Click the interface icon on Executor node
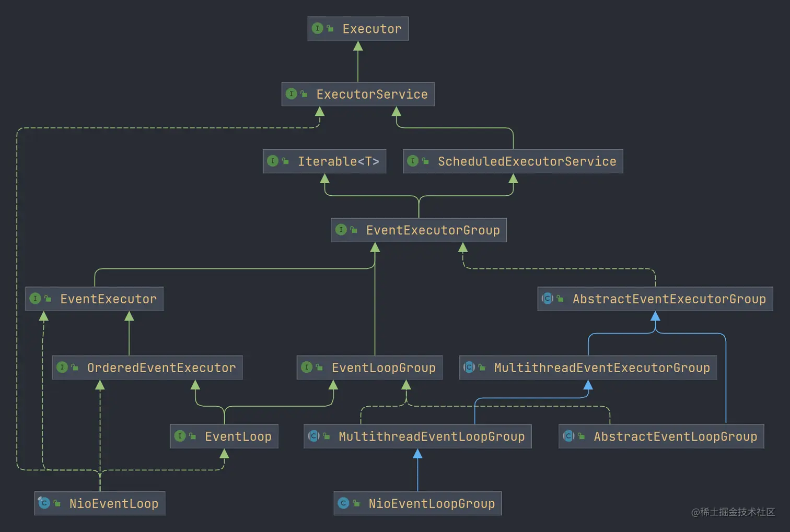 318,28
